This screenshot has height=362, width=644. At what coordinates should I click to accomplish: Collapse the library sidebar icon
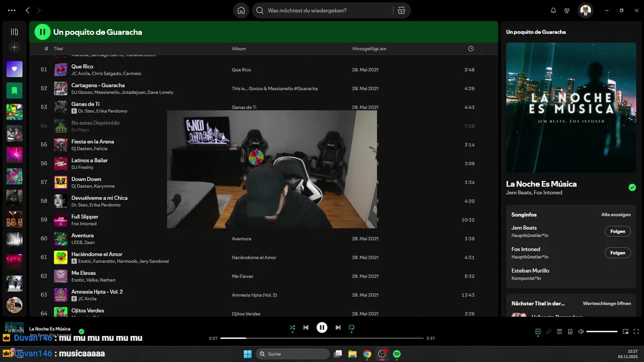tap(14, 32)
